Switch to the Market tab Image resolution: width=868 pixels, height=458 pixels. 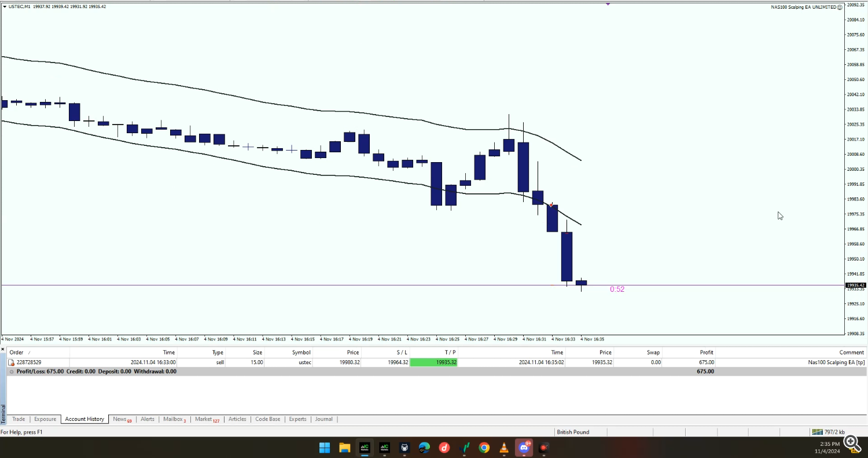pos(207,419)
